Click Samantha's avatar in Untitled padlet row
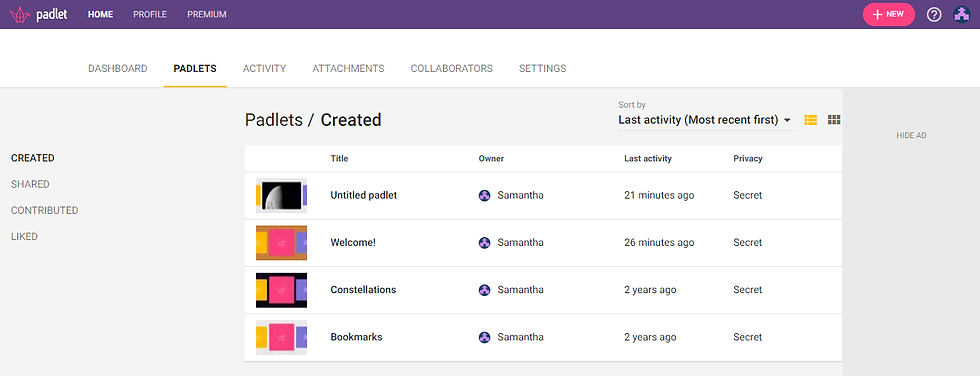The image size is (980, 376). click(484, 195)
